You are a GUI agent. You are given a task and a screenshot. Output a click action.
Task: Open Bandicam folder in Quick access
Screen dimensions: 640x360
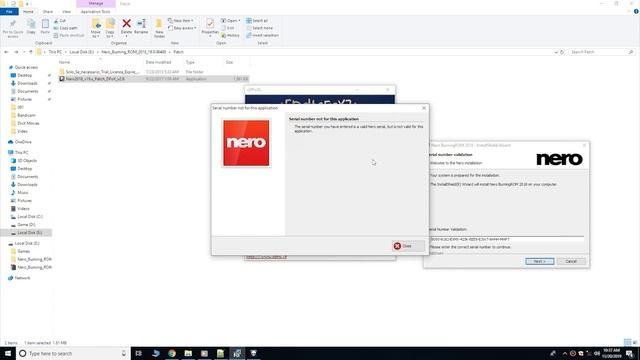pos(26,116)
